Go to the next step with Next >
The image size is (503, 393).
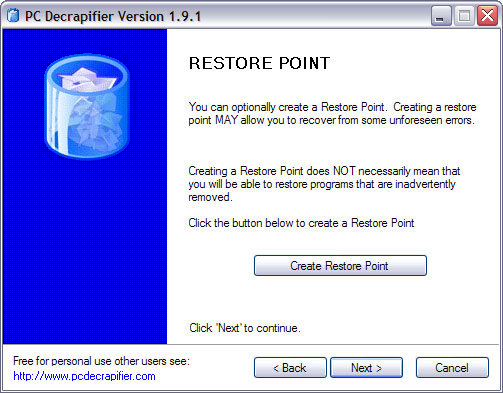366,368
